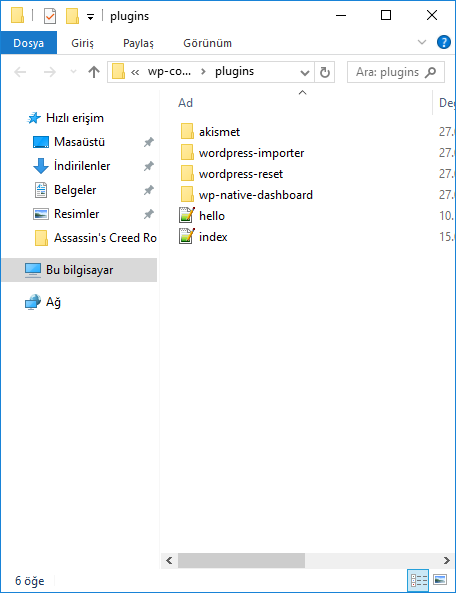Click the index file's notepad icon
Image resolution: width=456 pixels, height=593 pixels.
(187, 236)
